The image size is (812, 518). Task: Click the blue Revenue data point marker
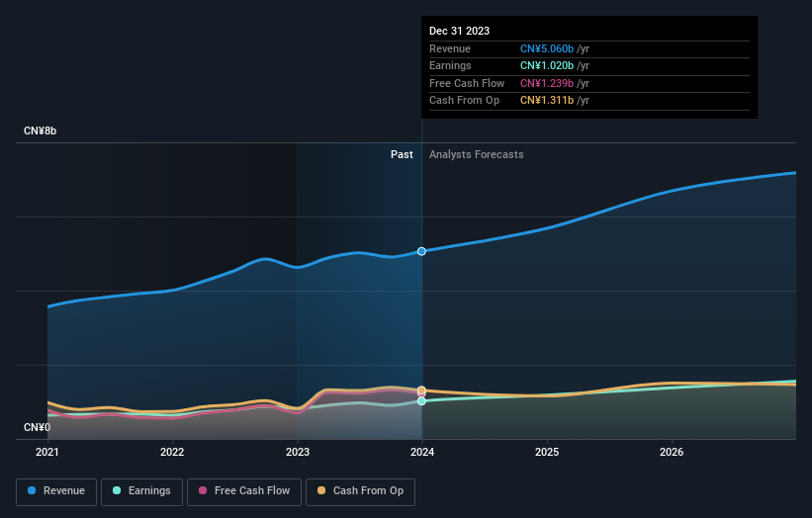[x=421, y=251]
